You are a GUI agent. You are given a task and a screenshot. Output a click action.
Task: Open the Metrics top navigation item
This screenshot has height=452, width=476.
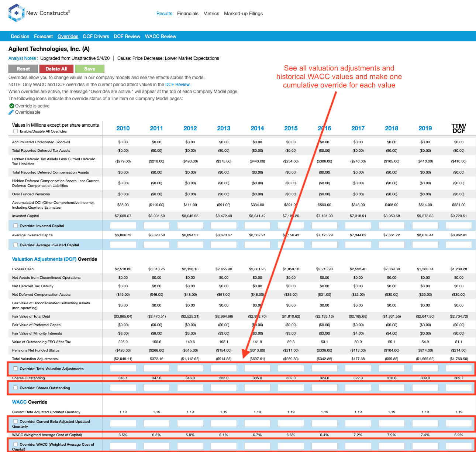coord(211,14)
